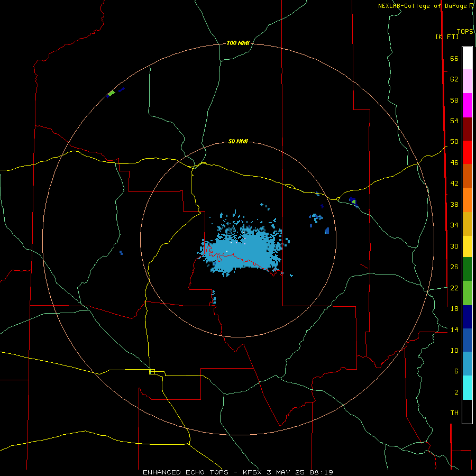Viewport: 476px width, 476px height.
Task: Click the legend value '14'
Action: 454,329
